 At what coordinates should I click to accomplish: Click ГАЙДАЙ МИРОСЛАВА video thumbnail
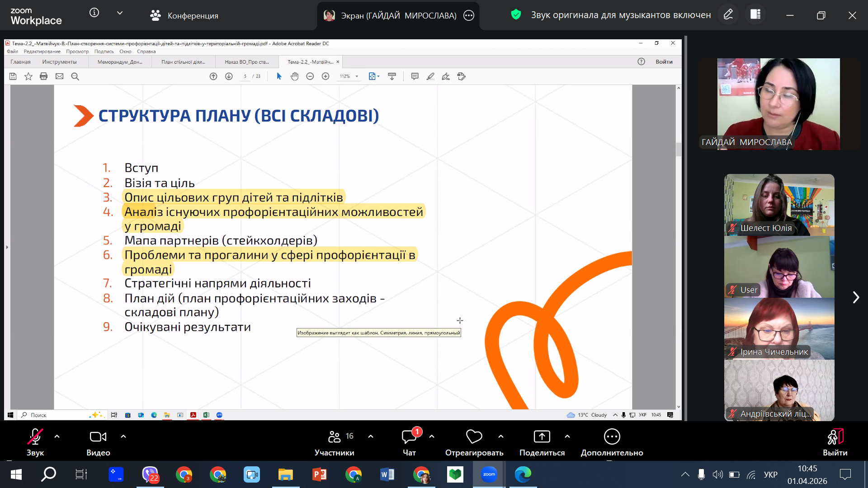click(x=778, y=104)
